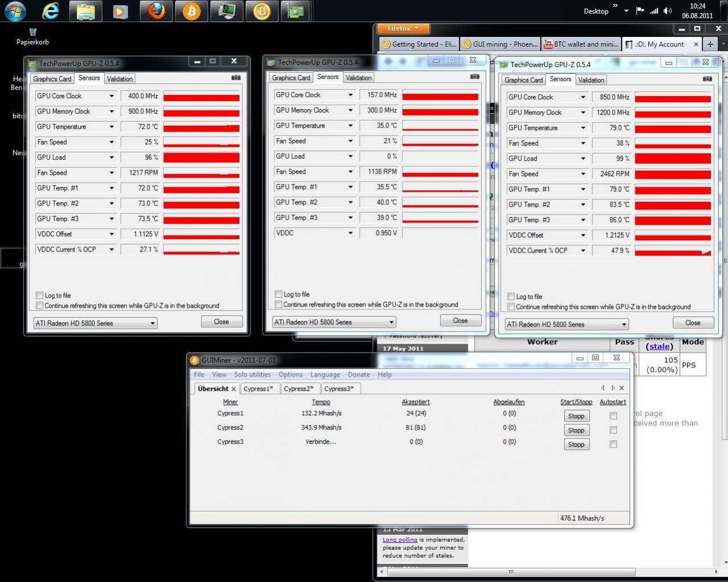Click the tab scroll right arrow in GUIMiner
This screenshot has height=582, width=728.
pos(612,388)
